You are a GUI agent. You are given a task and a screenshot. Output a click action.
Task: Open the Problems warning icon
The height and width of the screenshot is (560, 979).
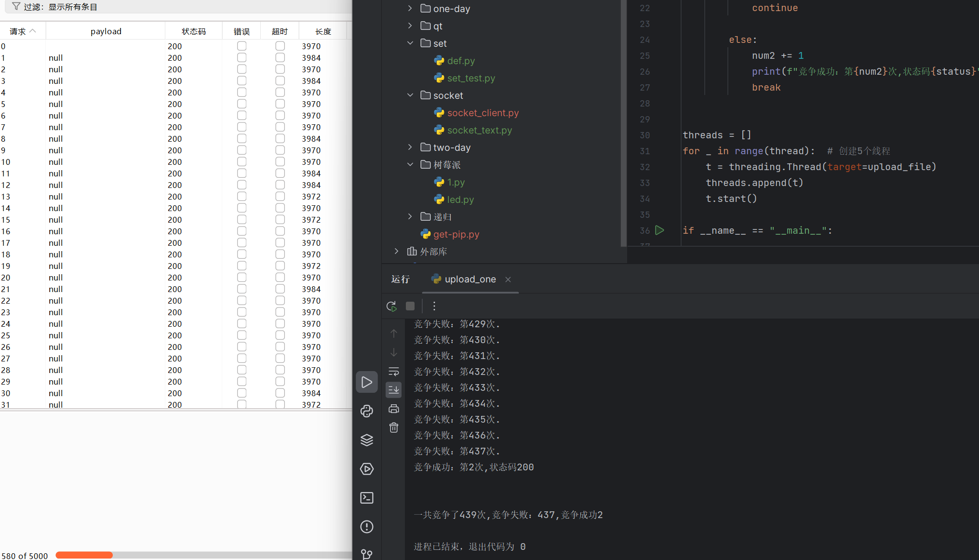(366, 527)
